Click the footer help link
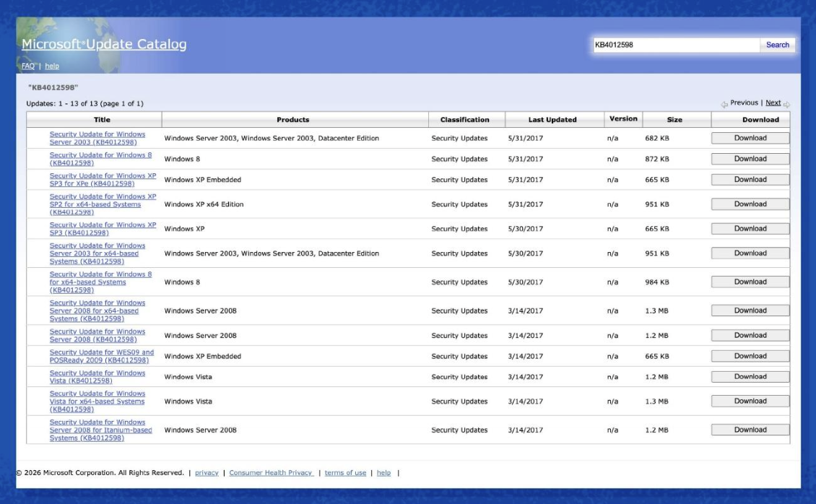The height and width of the screenshot is (504, 816). (x=383, y=473)
